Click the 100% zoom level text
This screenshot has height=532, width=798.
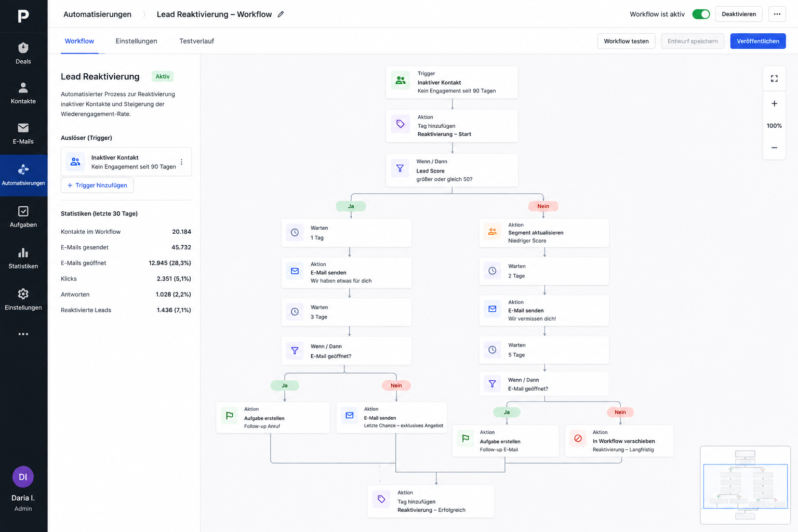(774, 126)
